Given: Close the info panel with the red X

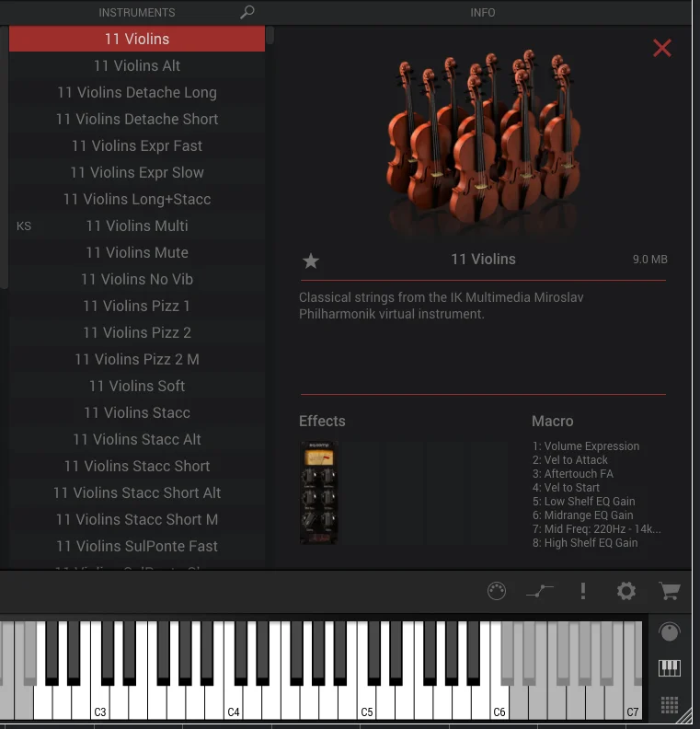Looking at the screenshot, I should point(662,48).
